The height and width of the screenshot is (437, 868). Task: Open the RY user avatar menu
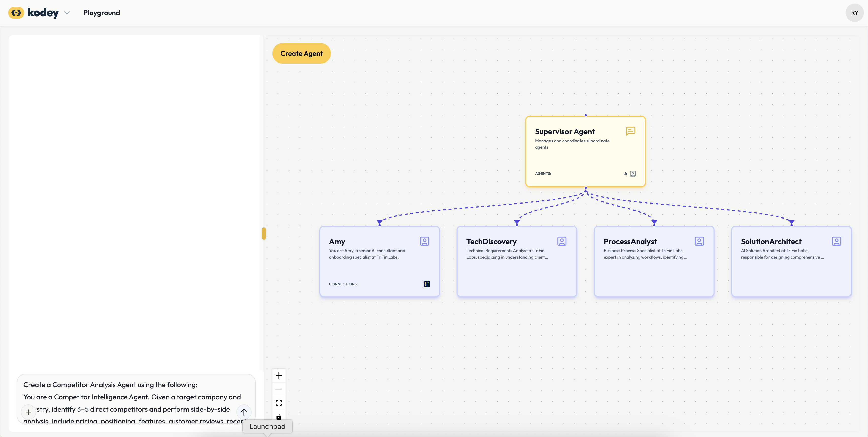click(854, 13)
